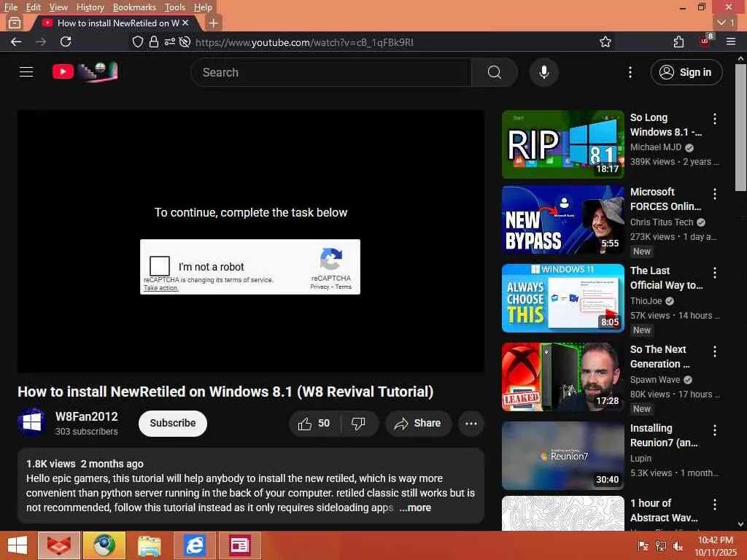
Task: Open Internet Explorer from taskbar
Action: (x=194, y=545)
